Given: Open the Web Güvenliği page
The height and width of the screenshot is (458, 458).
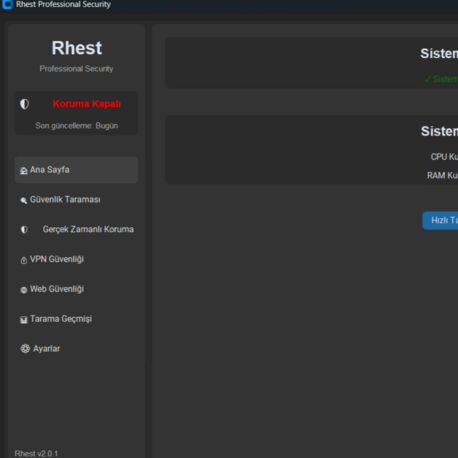Looking at the screenshot, I should pyautogui.click(x=76, y=289).
